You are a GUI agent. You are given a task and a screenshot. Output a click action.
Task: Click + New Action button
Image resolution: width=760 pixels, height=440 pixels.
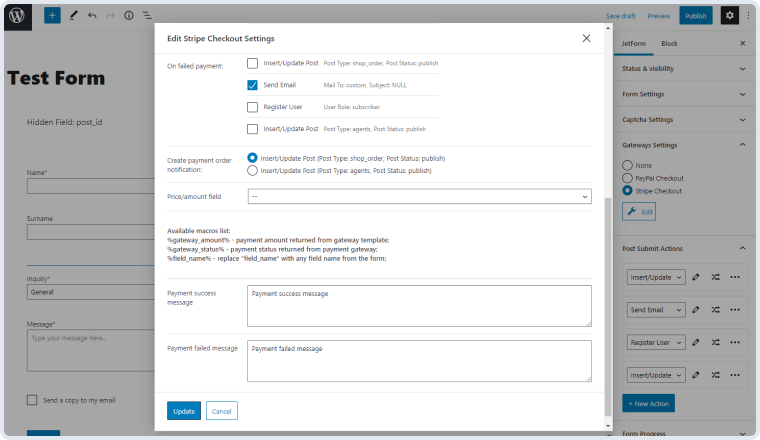649,403
